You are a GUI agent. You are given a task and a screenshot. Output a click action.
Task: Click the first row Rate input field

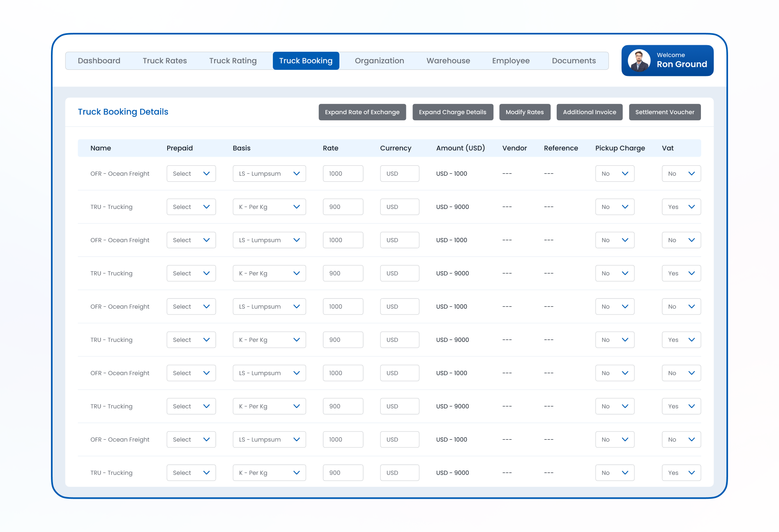tap(343, 174)
